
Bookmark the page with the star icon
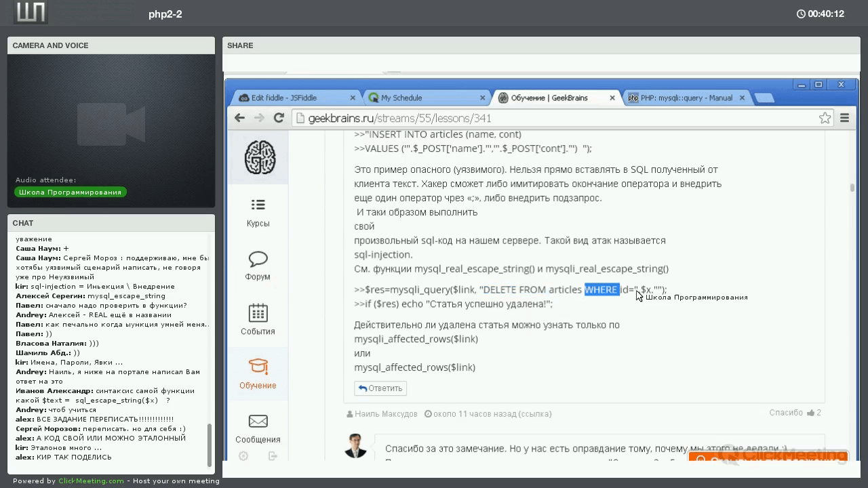point(825,118)
